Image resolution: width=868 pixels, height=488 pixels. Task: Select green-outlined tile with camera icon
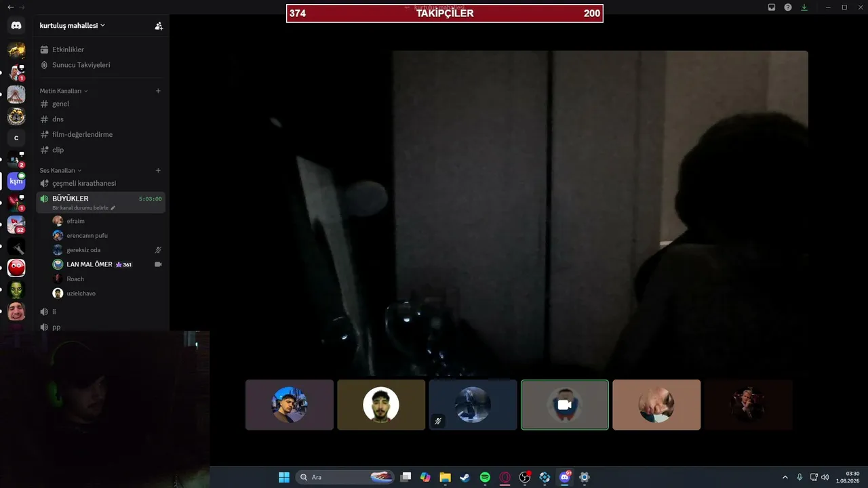[565, 405]
